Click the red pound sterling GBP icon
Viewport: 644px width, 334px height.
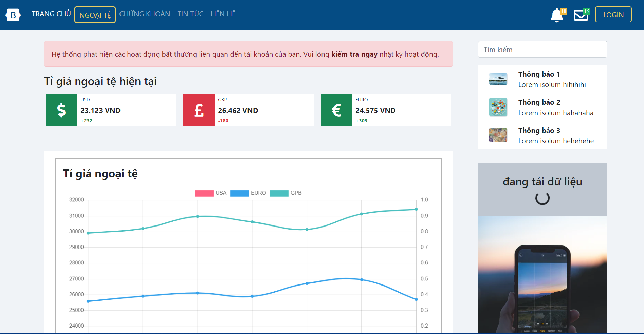[199, 110]
